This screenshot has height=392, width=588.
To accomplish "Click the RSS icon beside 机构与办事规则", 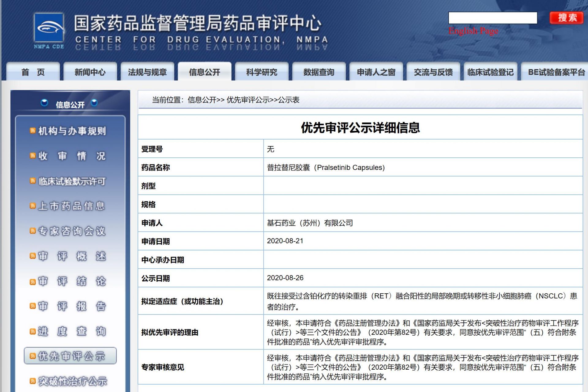I will pyautogui.click(x=32, y=131).
